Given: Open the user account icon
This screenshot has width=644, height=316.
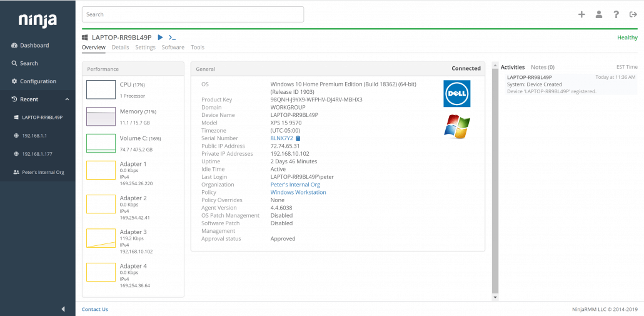Looking at the screenshot, I should (x=598, y=14).
